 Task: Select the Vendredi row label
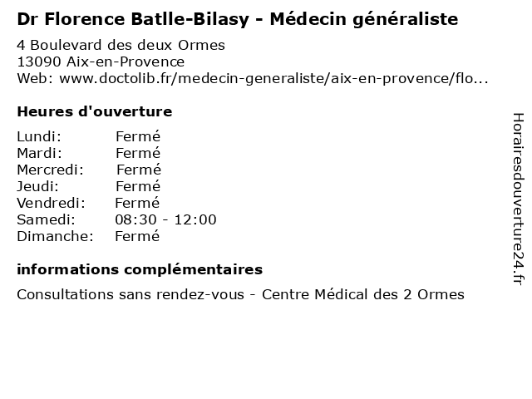click(x=52, y=203)
